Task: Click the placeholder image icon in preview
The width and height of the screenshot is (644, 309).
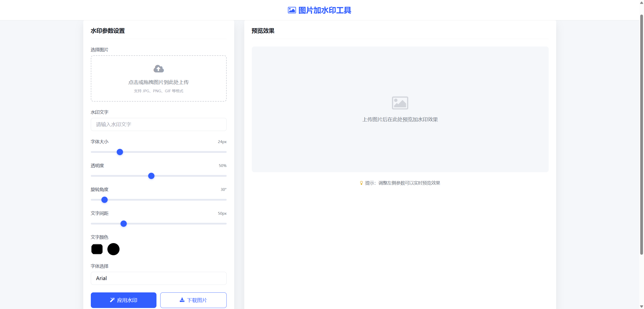Action: point(400,103)
